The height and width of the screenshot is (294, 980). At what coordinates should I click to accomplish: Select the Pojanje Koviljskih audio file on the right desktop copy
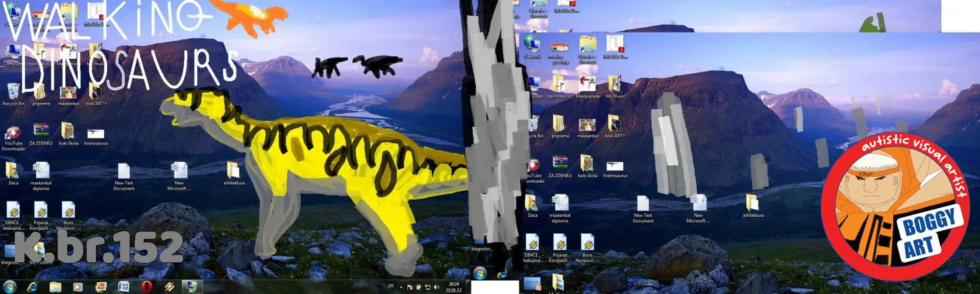[560, 249]
